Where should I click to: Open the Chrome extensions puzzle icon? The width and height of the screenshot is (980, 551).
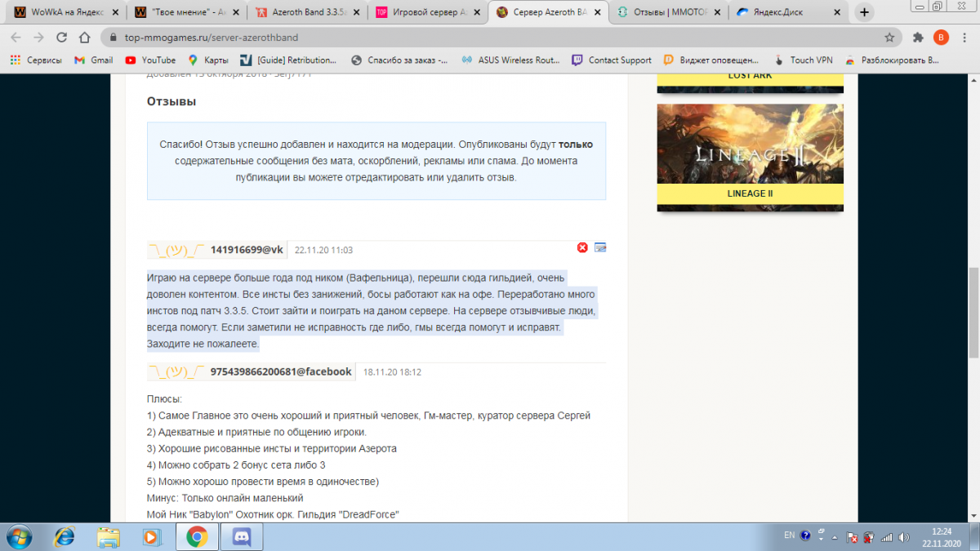918,38
